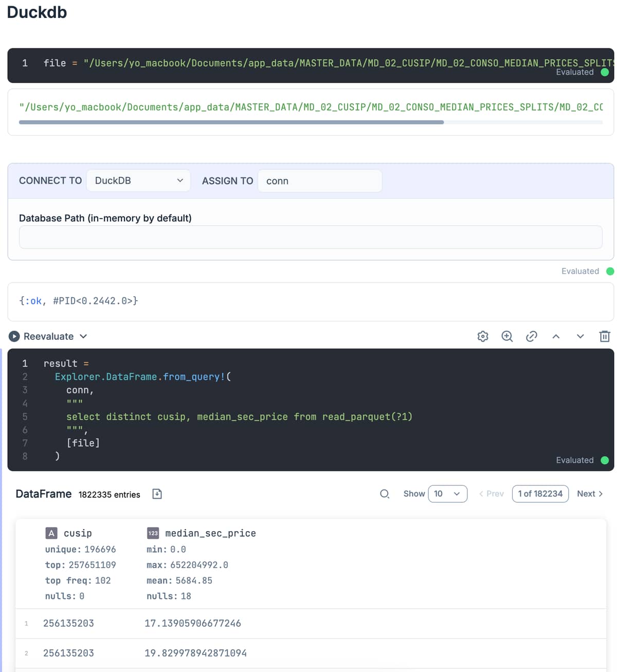This screenshot has width=617, height=672.
Task: Click the 1 of 182234 page box
Action: (540, 494)
